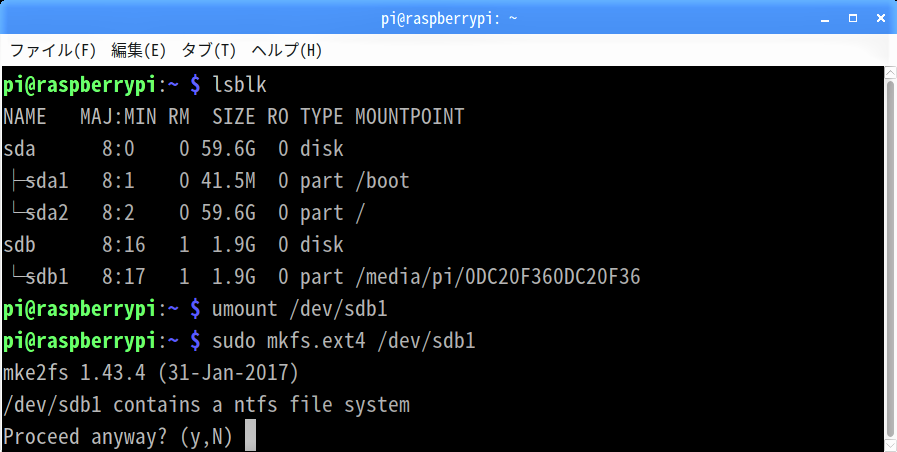Click the NAME column header in lsblk output

click(x=25, y=117)
